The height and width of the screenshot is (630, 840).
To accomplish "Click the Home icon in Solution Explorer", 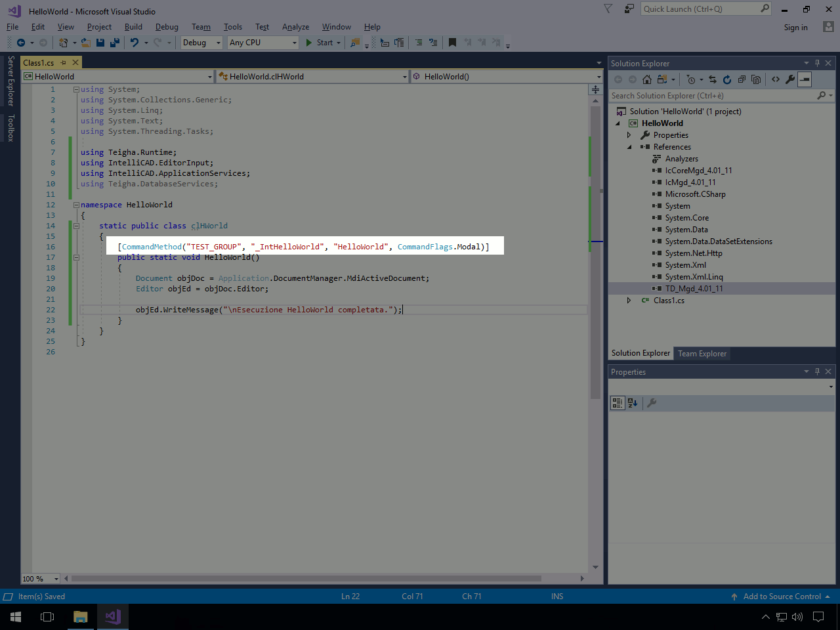I will point(647,79).
